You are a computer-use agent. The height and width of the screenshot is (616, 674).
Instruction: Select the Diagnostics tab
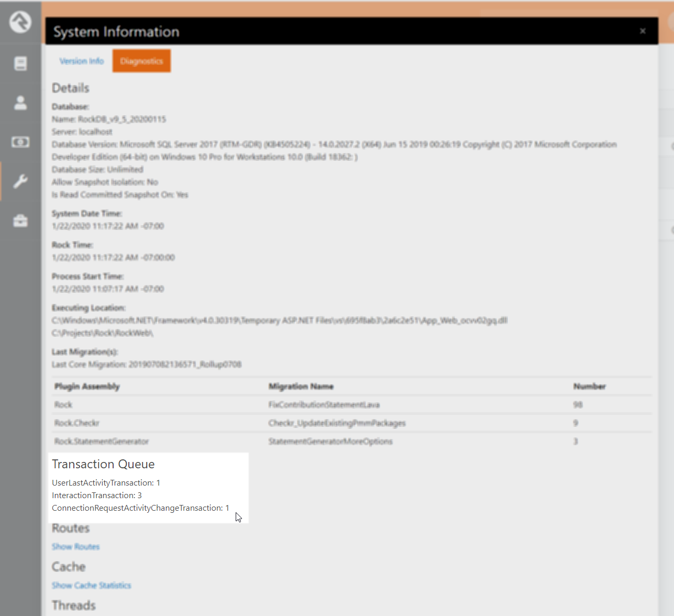[141, 61]
